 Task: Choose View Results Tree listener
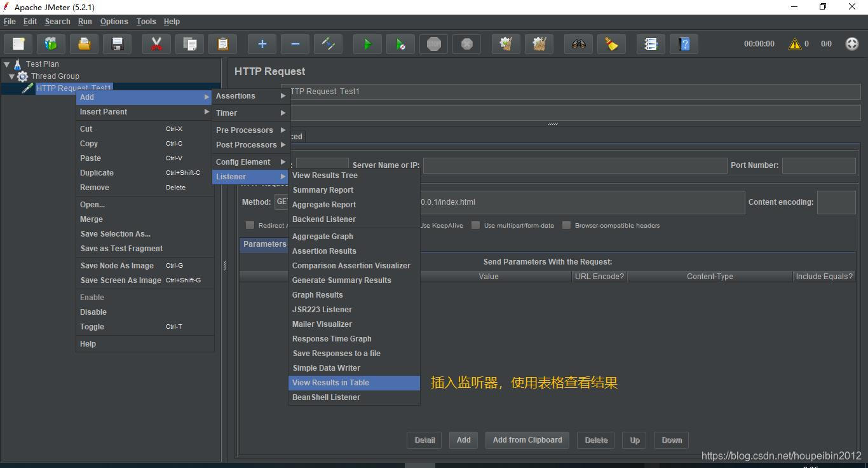354,175
